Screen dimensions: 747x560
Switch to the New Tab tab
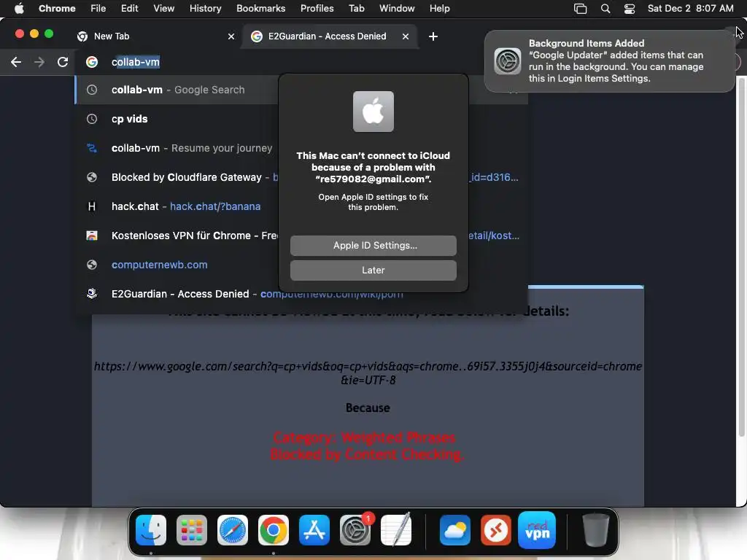click(155, 36)
